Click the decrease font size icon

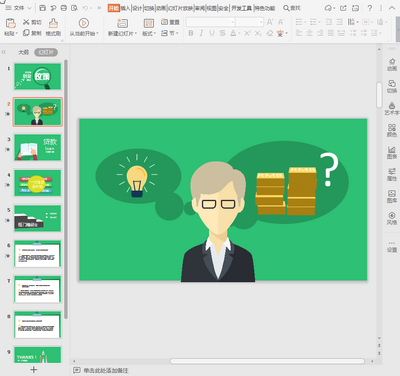(281, 22)
